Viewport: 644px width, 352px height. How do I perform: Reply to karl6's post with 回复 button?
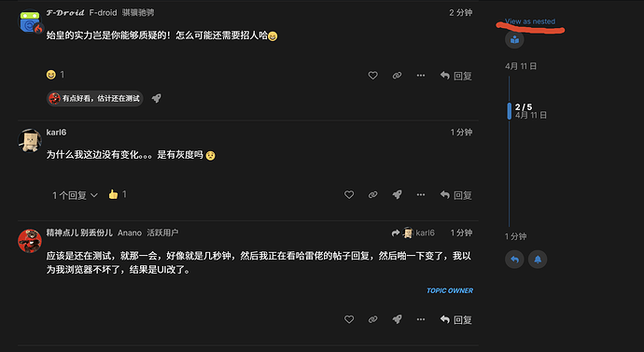pos(455,195)
